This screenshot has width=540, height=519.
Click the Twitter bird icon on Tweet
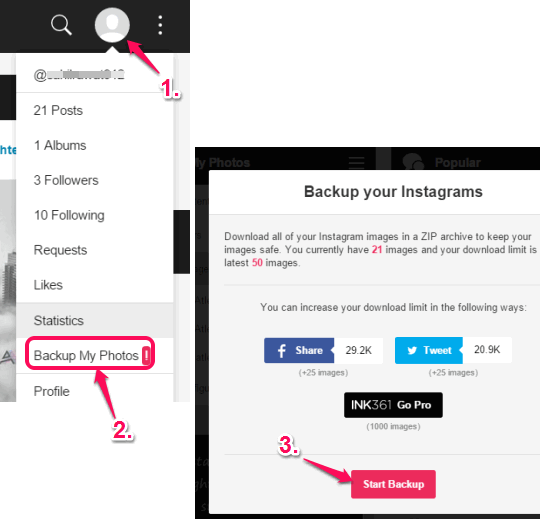(x=412, y=351)
